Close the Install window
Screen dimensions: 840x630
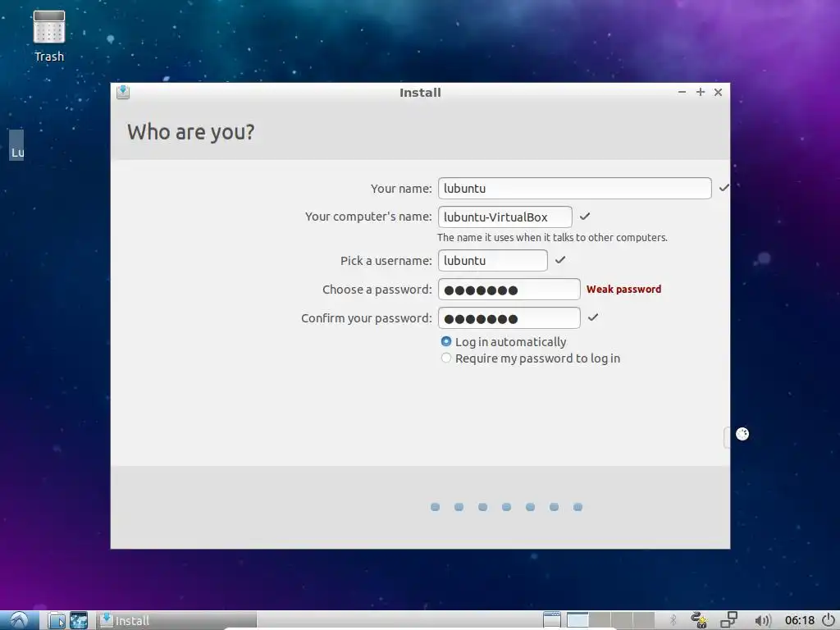718,92
